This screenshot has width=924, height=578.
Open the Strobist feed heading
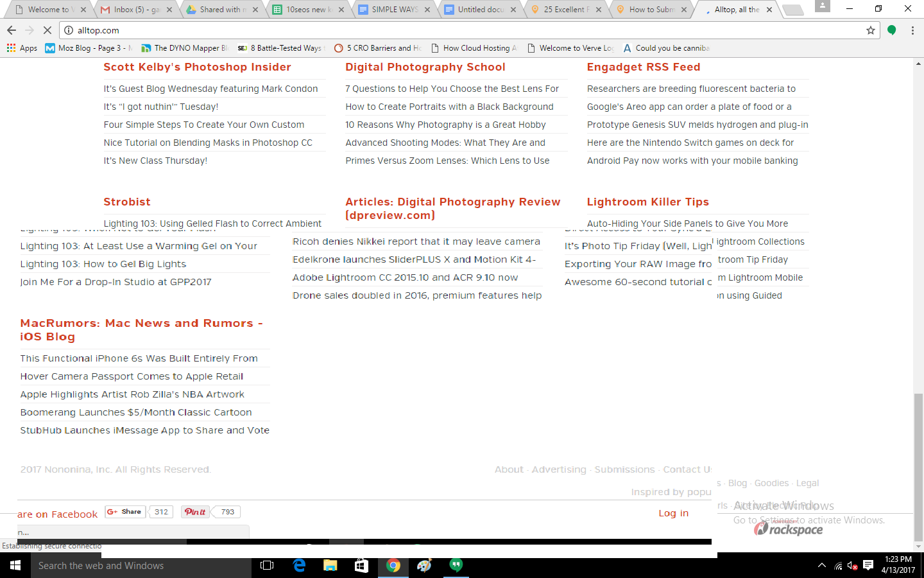[127, 202]
